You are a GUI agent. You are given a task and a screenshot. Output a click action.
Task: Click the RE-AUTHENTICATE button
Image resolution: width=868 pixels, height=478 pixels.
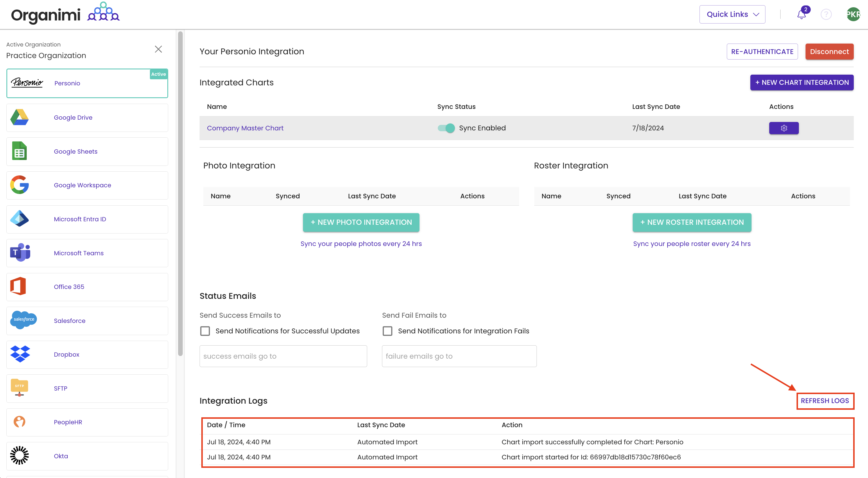762,51
